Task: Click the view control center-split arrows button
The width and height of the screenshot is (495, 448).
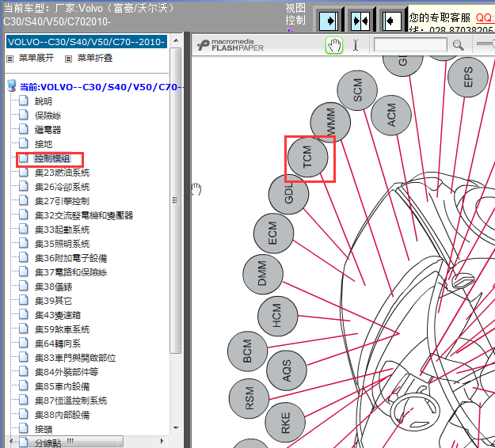Action: 360,21
